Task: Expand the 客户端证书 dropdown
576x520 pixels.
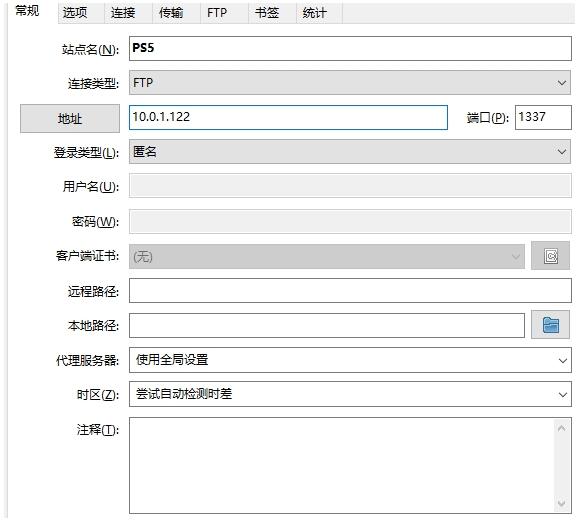Action: click(327, 256)
